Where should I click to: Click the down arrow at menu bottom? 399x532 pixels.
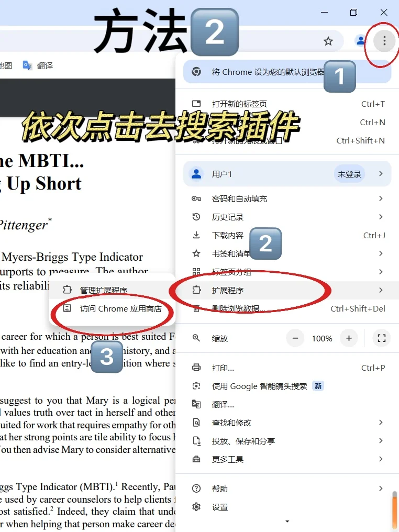tap(287, 521)
